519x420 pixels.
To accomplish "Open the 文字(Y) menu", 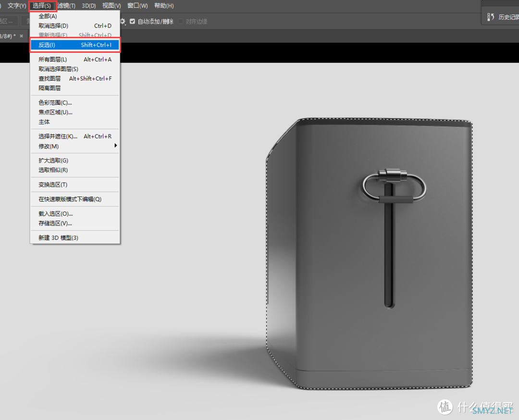I will click(17, 6).
